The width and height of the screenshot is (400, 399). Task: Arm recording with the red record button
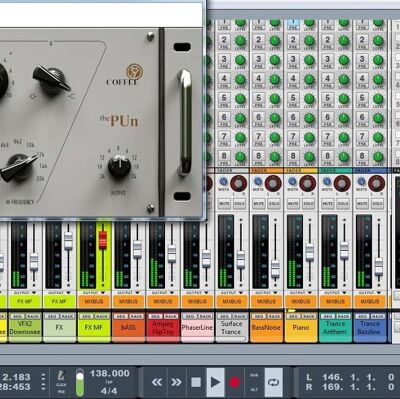(x=235, y=382)
